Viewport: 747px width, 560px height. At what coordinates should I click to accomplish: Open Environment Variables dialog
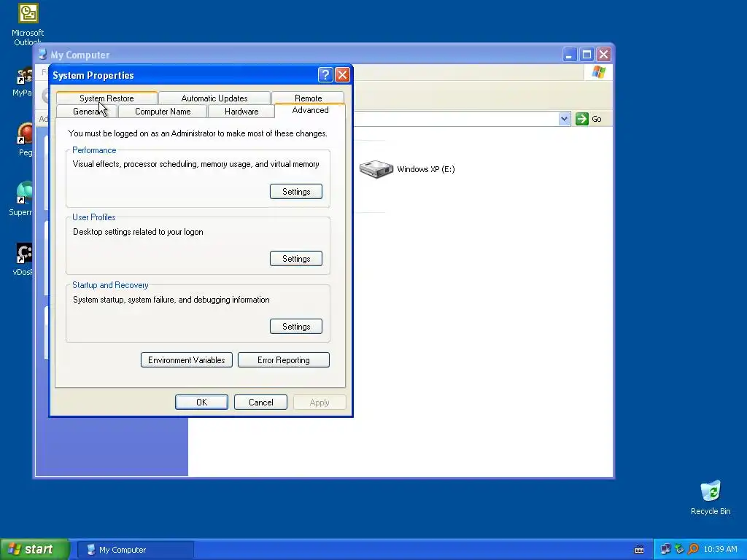(x=186, y=360)
